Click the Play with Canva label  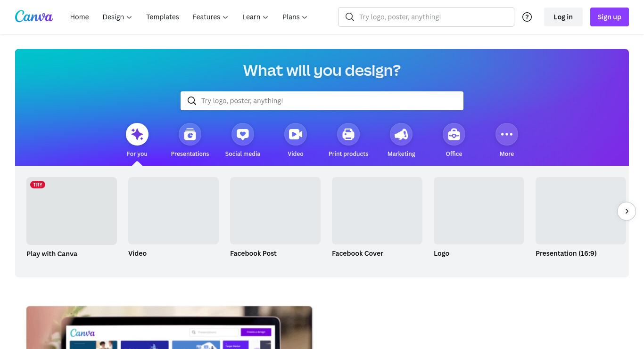[x=52, y=254]
